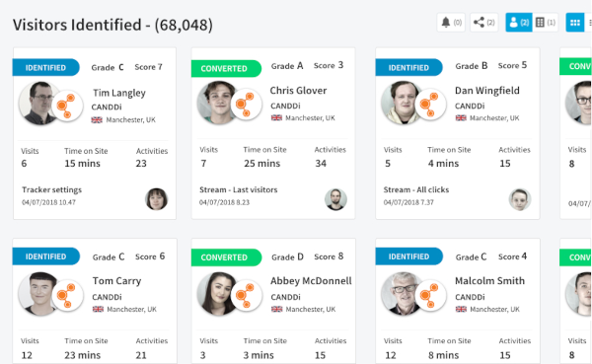Click '4 mins' time on Dan Wingfield's card
The width and height of the screenshot is (592, 364).
coord(443,164)
